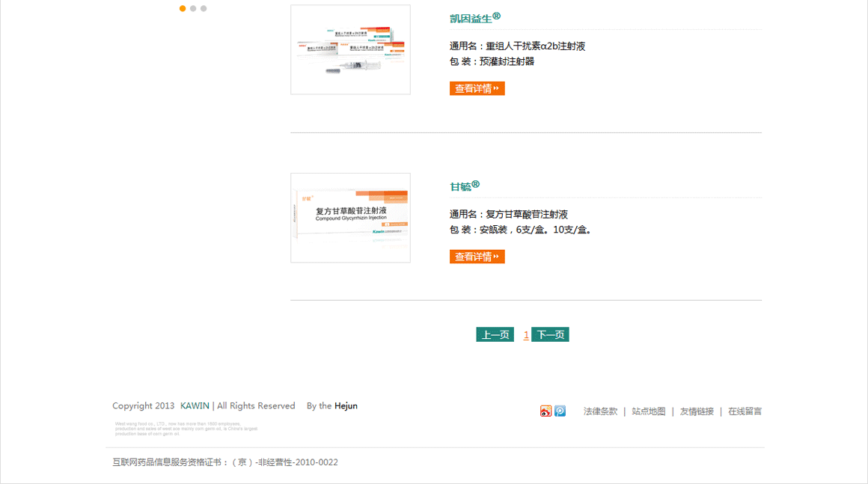Switch to the middle carousel dot
The image size is (868, 484).
click(x=193, y=8)
